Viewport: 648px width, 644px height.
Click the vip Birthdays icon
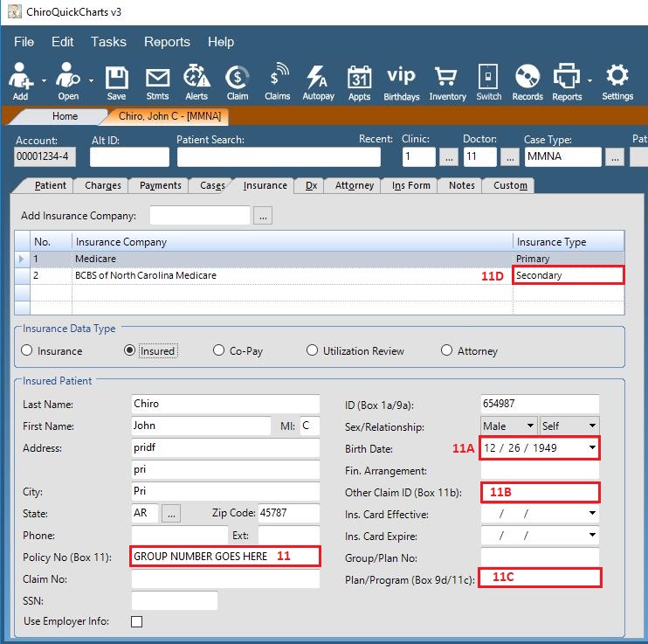point(402,82)
